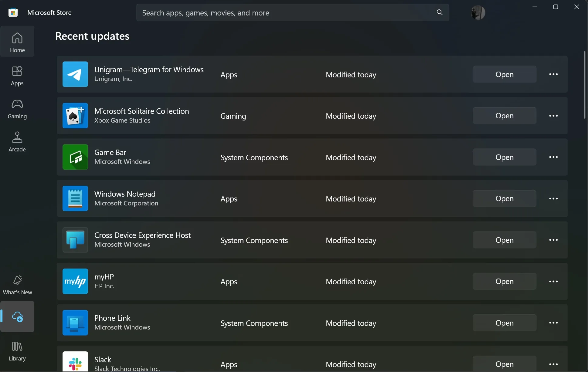Screen dimensions: 588x372
Task: Open Microsoft Solitaire Collection game
Action: [x=505, y=115]
